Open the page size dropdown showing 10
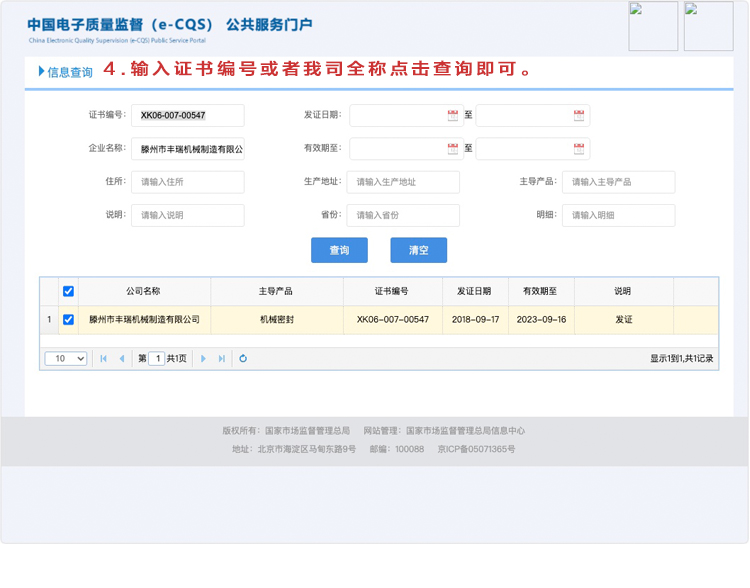Image resolution: width=750 pixels, height=588 pixels. 66,359
